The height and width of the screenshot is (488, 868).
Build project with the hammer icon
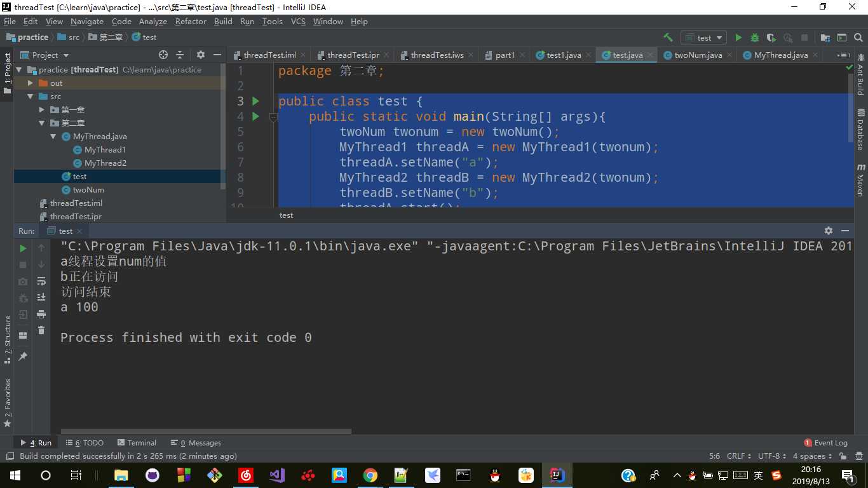click(x=668, y=37)
